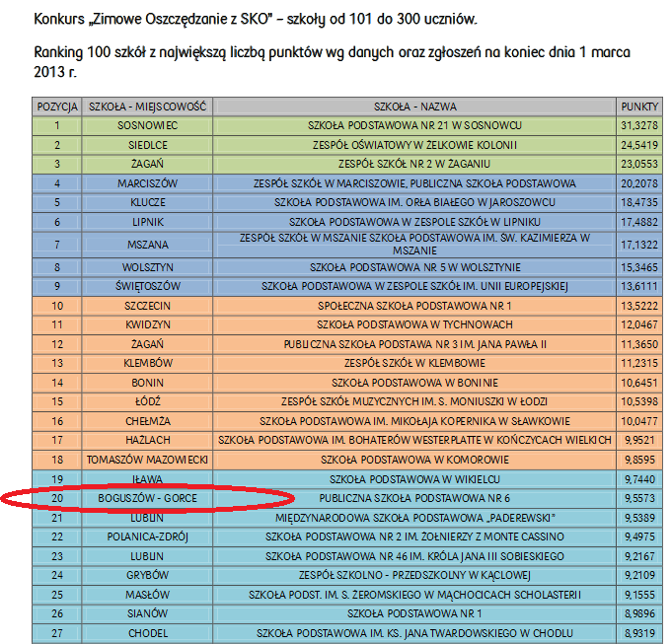Select the KLUCZE locality cell
Screen dimensions: 671x644
pos(147,203)
